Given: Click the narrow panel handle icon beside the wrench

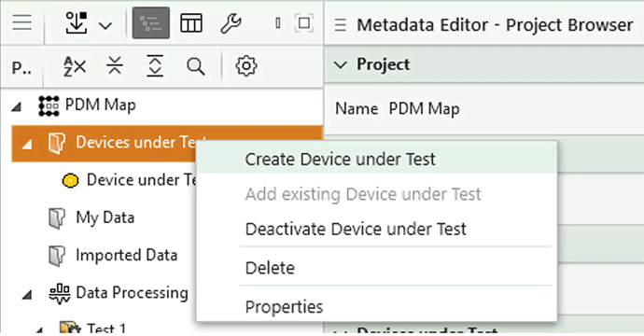Looking at the screenshot, I should (278, 23).
